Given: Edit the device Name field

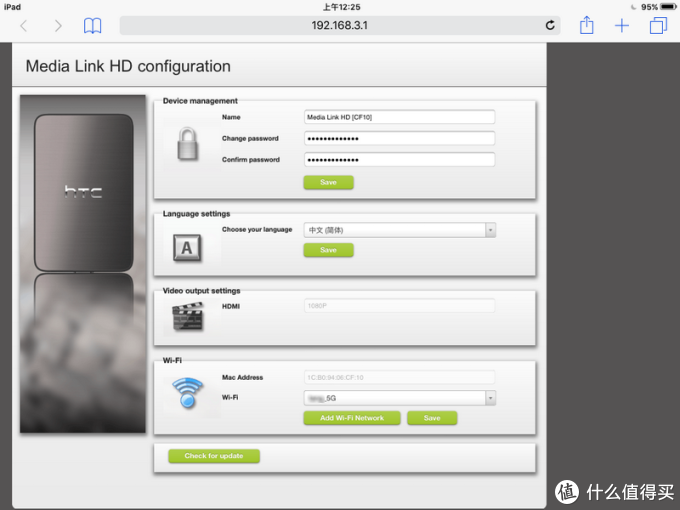Looking at the screenshot, I should click(x=399, y=117).
